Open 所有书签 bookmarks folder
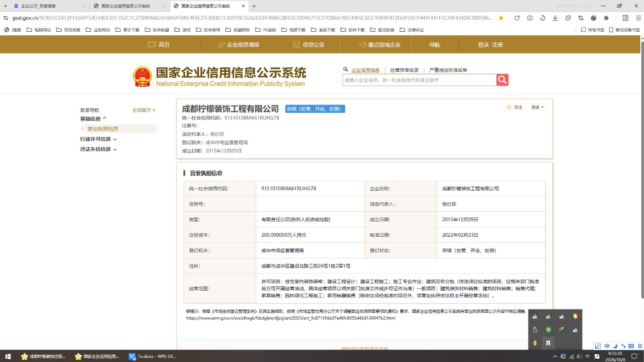The image size is (644, 362). pos(592,30)
